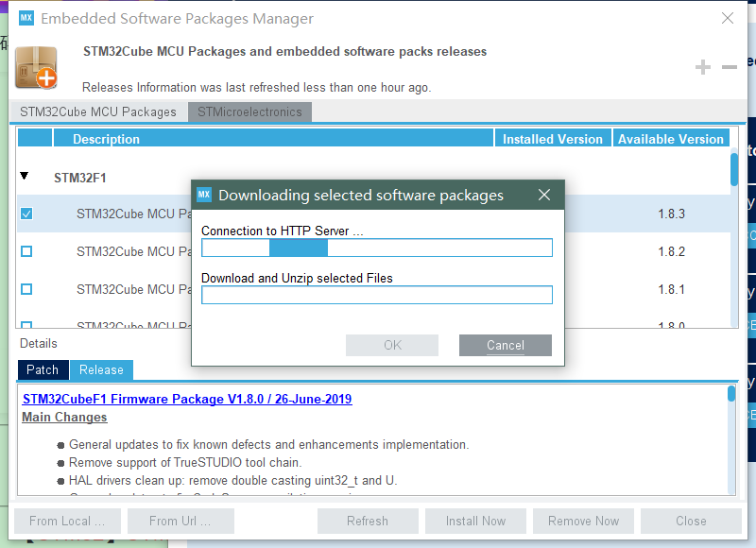756x548 pixels.
Task: Click the Download and Unzip progress bar
Action: click(377, 295)
